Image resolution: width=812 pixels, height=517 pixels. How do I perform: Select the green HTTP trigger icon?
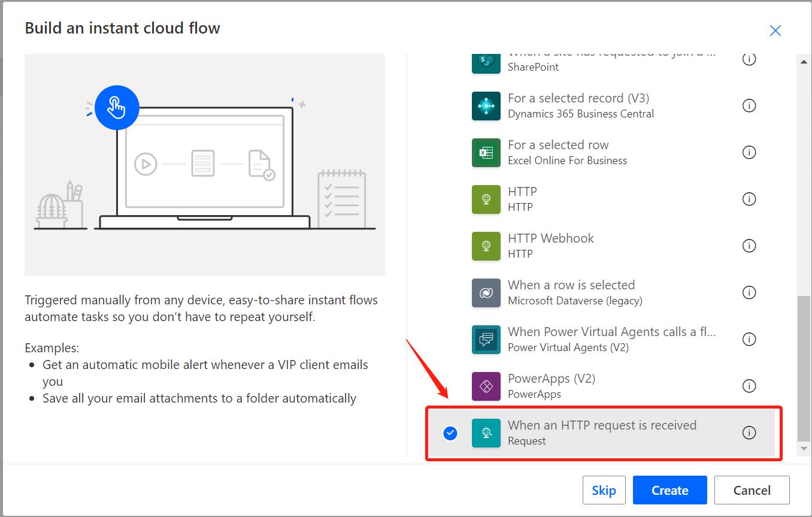[x=486, y=199]
